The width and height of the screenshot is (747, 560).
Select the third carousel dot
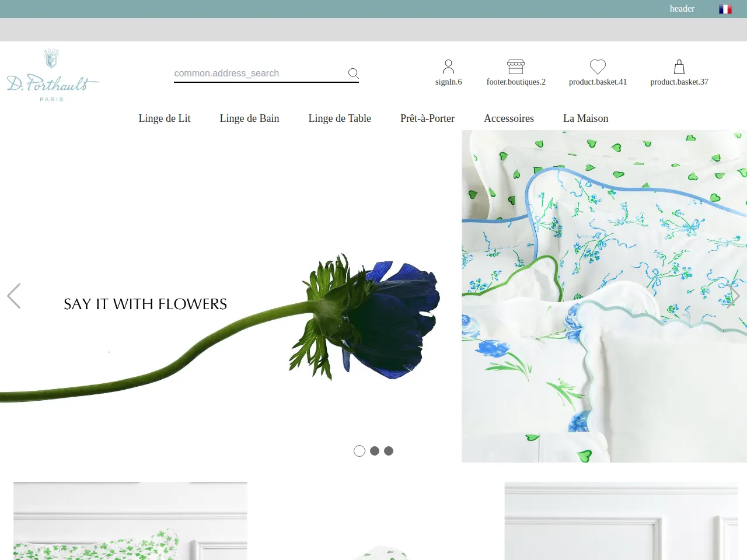(389, 451)
